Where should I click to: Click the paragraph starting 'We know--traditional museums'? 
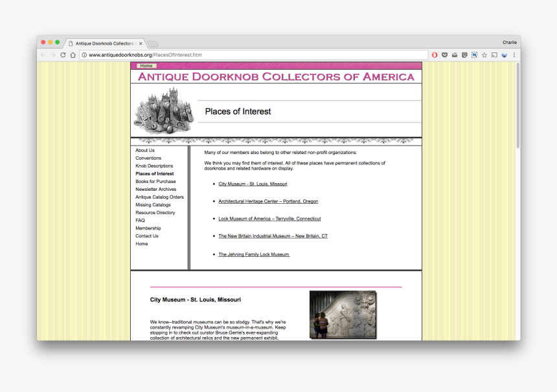[218, 330]
